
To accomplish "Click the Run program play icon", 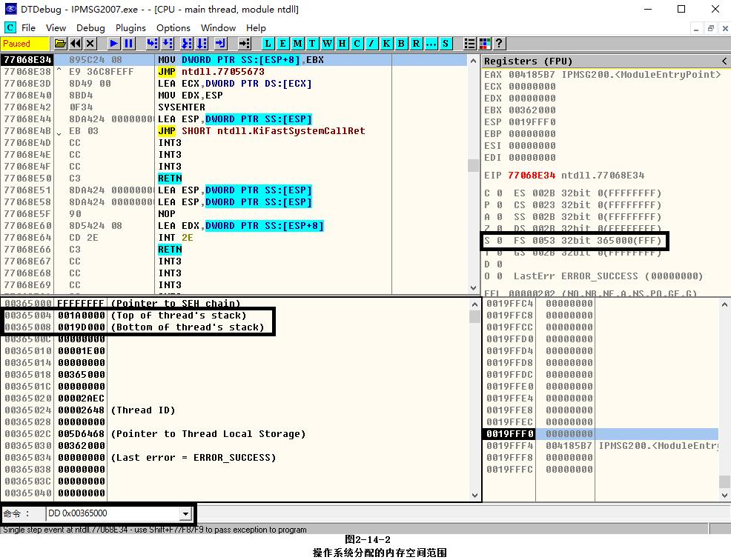I will [113, 44].
